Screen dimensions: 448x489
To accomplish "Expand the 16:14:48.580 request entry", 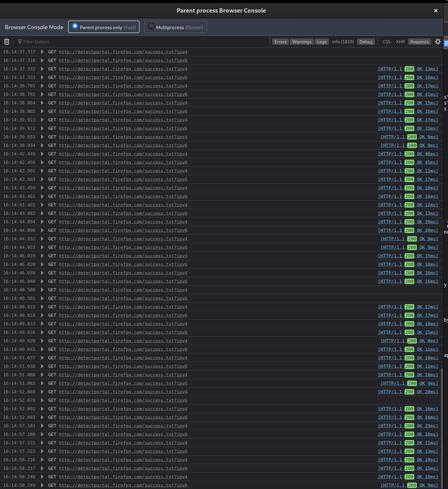I will point(42,290).
